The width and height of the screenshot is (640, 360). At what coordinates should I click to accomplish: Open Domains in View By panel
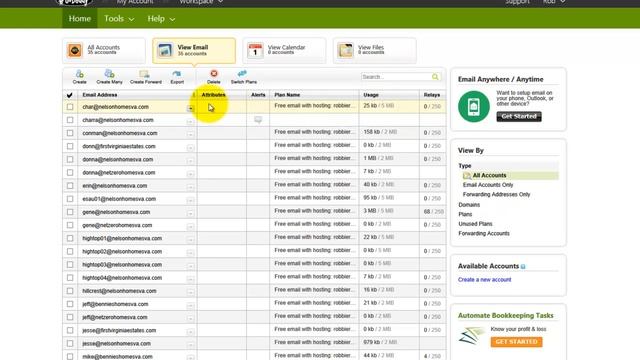[469, 205]
